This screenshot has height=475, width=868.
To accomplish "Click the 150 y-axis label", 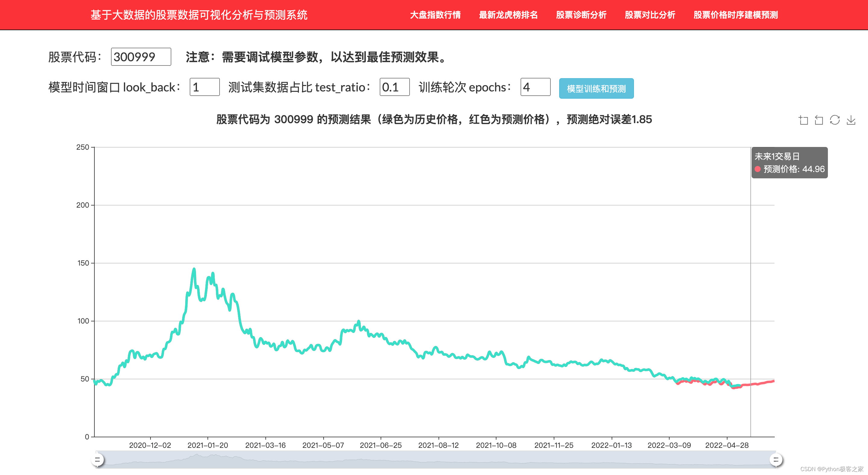I will 83,263.
